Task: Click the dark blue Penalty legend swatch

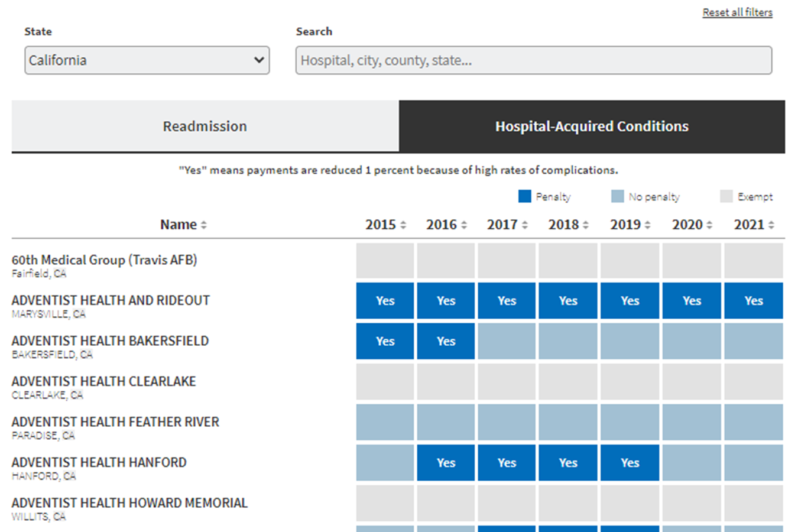Action: 524,196
